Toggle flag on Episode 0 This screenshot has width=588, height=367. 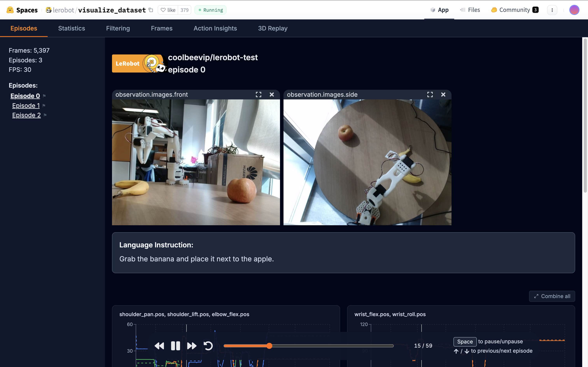pyautogui.click(x=44, y=96)
